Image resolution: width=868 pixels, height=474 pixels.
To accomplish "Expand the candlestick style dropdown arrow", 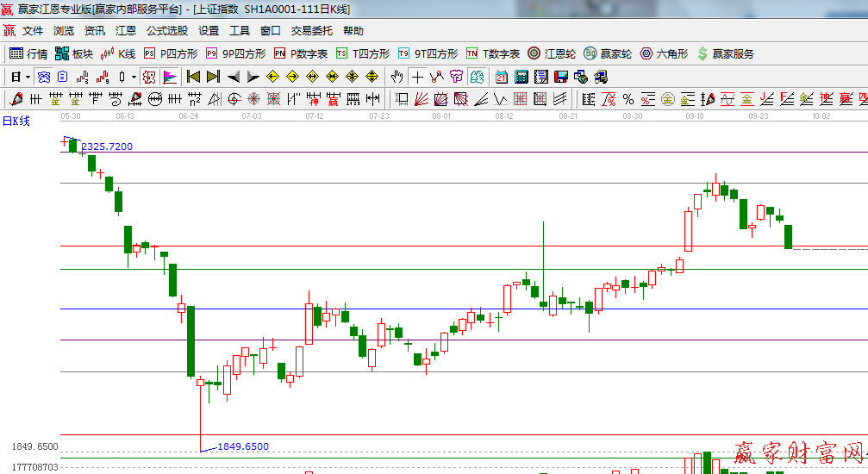I will [x=134, y=77].
